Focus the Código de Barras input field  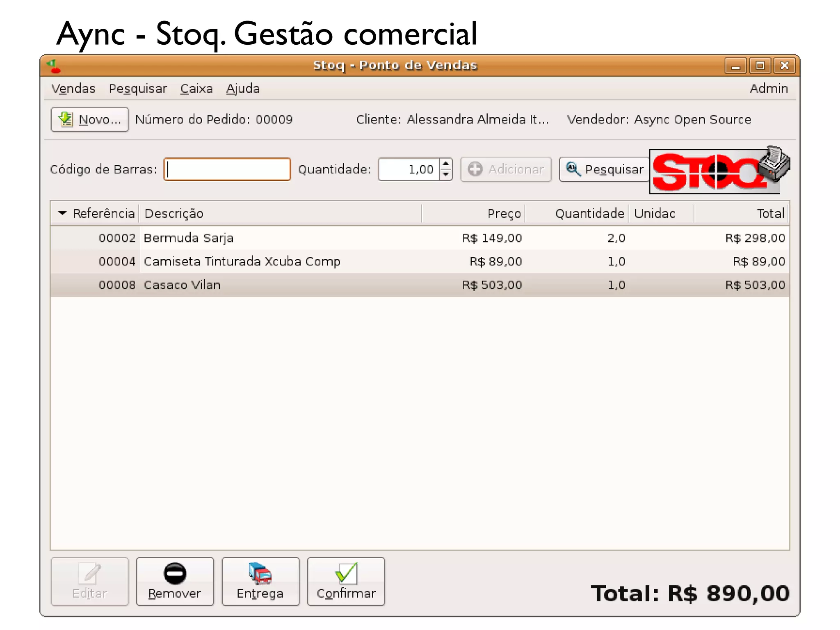pyautogui.click(x=227, y=169)
